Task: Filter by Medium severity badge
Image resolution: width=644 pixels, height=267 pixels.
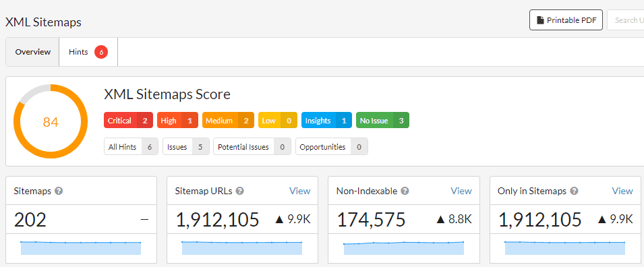Action: 228,121
